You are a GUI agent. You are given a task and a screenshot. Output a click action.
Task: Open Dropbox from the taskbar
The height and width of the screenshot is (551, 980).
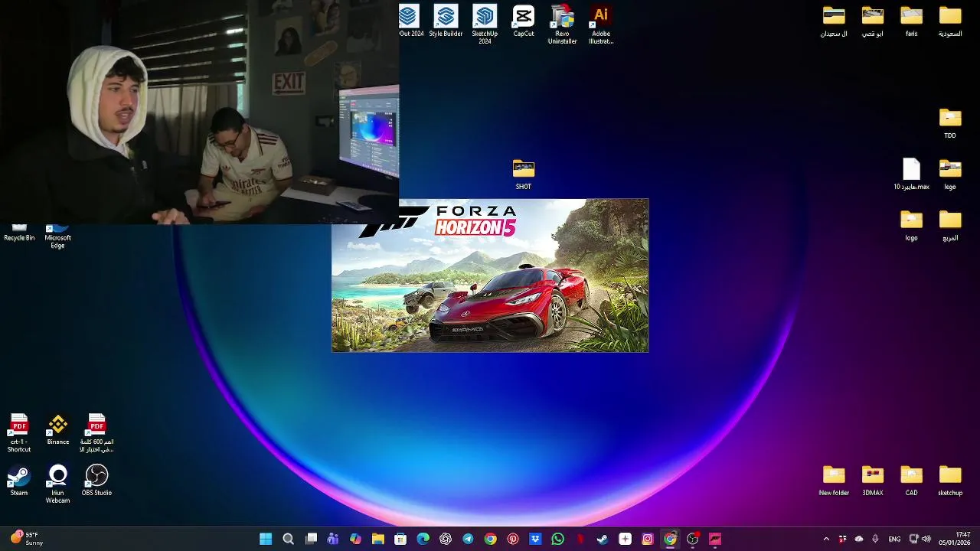coord(535,539)
